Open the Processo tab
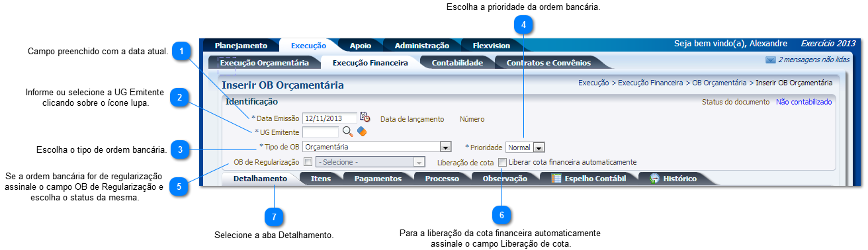 click(x=442, y=179)
